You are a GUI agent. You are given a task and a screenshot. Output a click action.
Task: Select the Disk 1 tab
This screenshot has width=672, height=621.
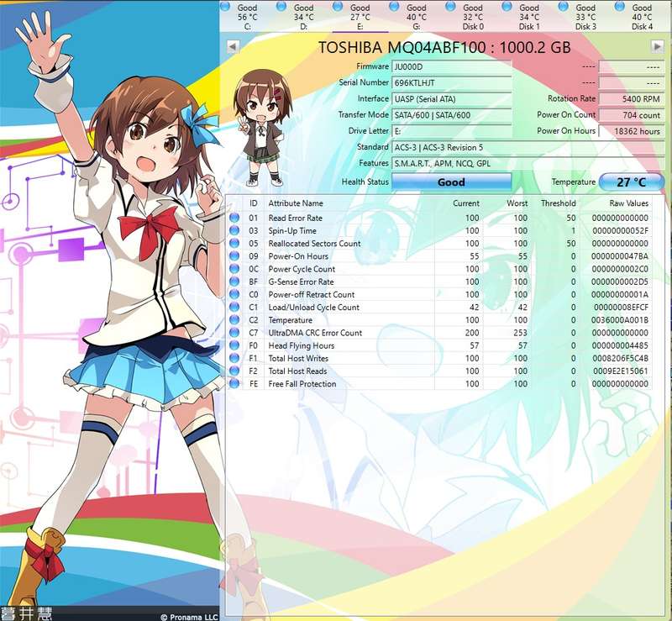click(x=529, y=17)
